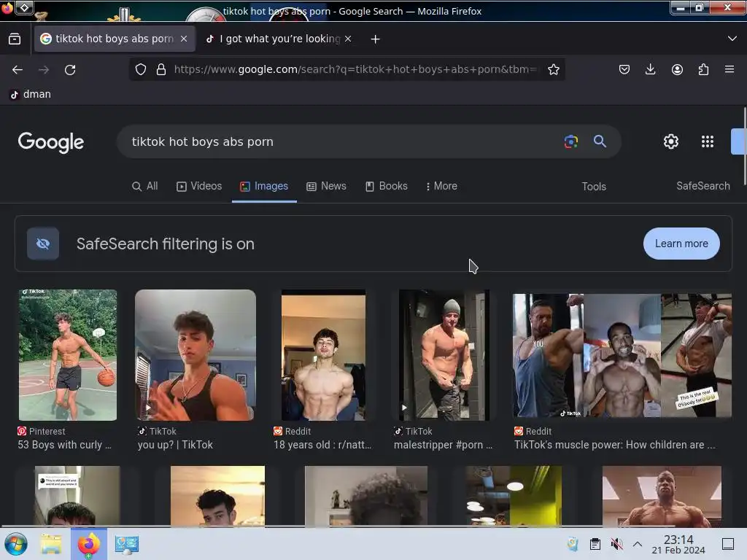Click the SafeSearch crossed-eye icon
747x560 pixels.
tap(43, 244)
